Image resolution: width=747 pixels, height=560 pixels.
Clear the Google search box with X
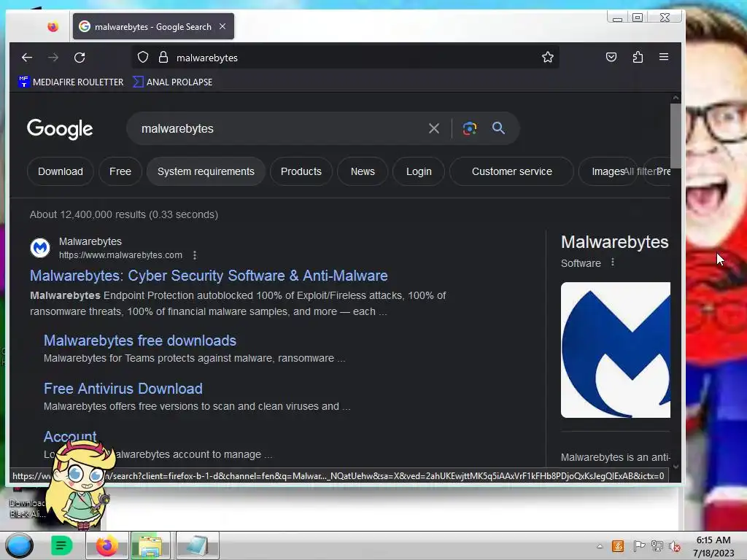tap(433, 128)
